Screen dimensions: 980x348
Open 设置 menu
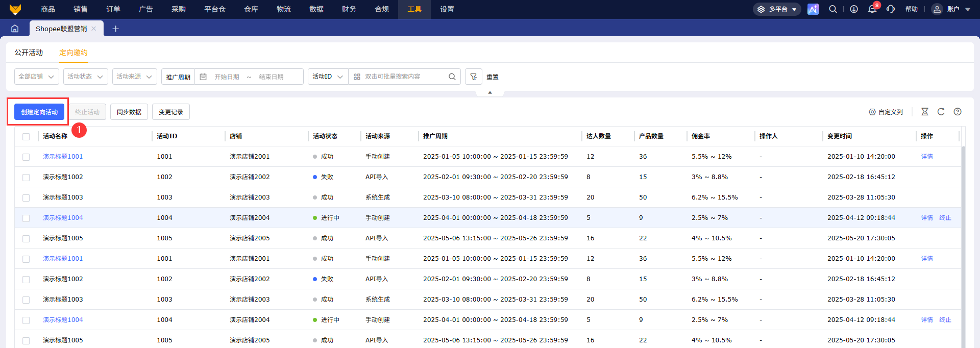pos(447,9)
